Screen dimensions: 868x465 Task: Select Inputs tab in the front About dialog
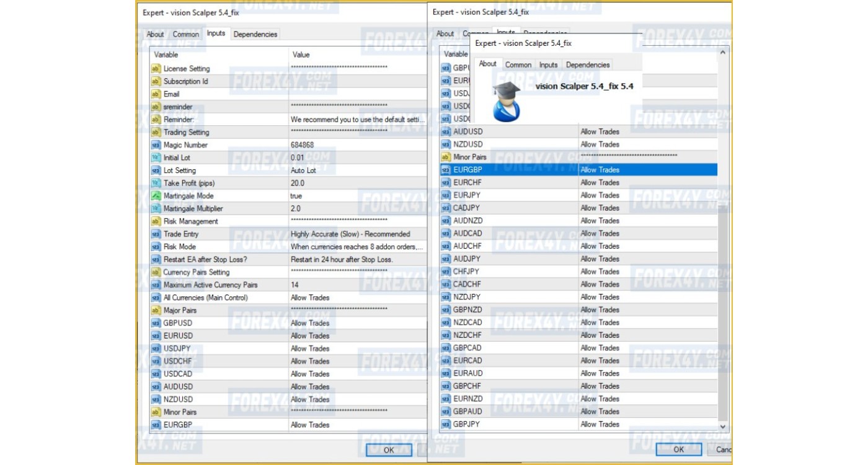click(548, 64)
